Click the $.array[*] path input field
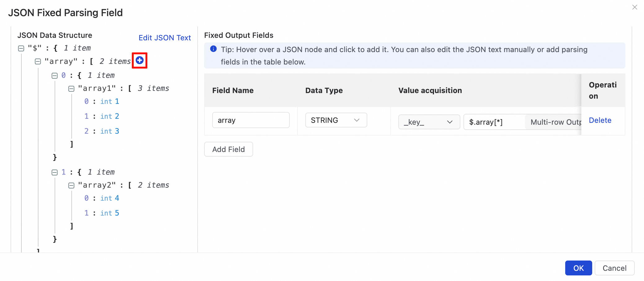The width and height of the screenshot is (644, 281). click(494, 122)
